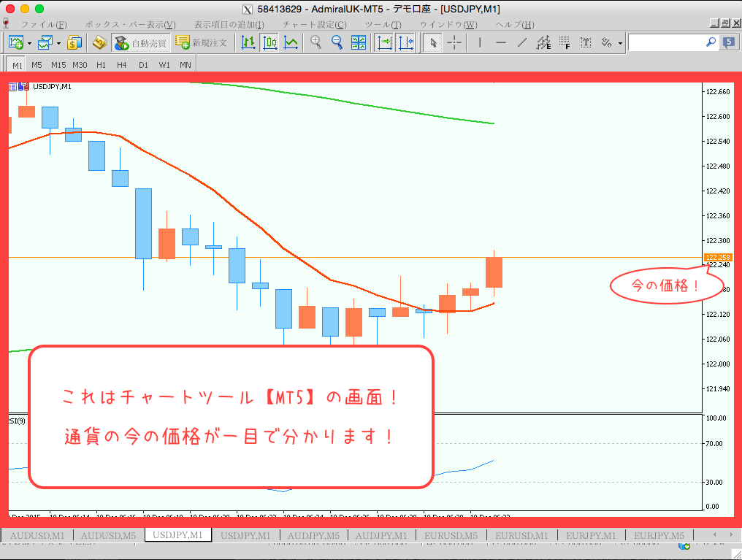Zoom out of the chart

pyautogui.click(x=337, y=42)
